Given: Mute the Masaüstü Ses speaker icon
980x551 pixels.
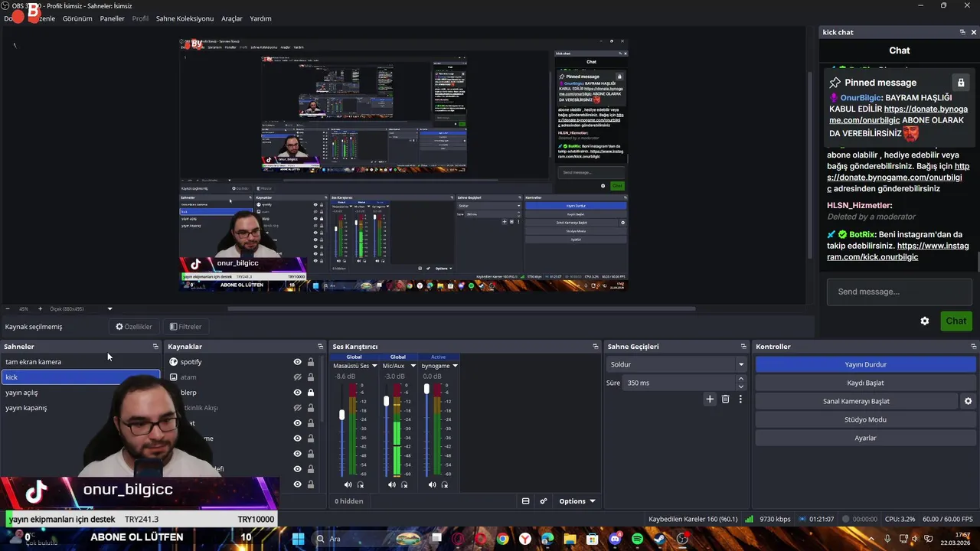Looking at the screenshot, I should [x=348, y=484].
